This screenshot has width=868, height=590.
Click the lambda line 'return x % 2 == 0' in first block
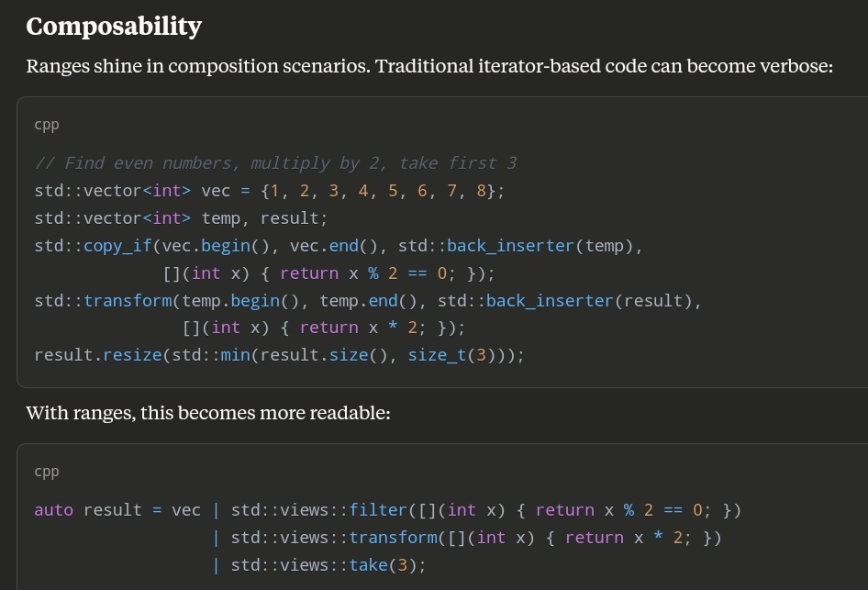point(328,273)
